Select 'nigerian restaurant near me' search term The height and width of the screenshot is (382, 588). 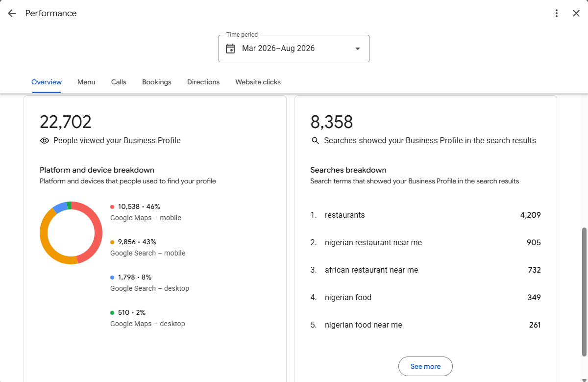(425, 243)
